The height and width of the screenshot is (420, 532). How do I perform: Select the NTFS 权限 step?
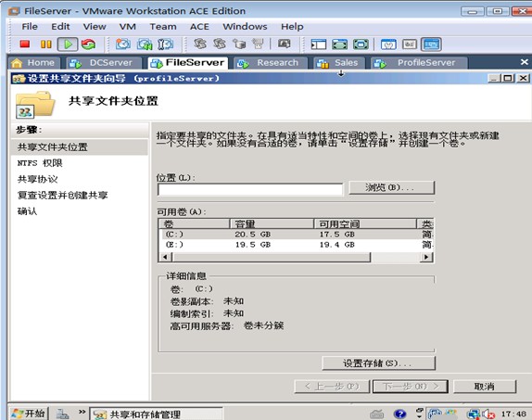(40, 163)
